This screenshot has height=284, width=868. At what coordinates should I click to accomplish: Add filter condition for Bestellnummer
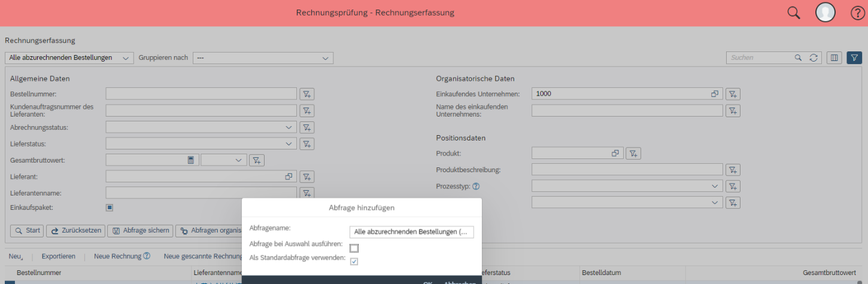click(x=306, y=94)
